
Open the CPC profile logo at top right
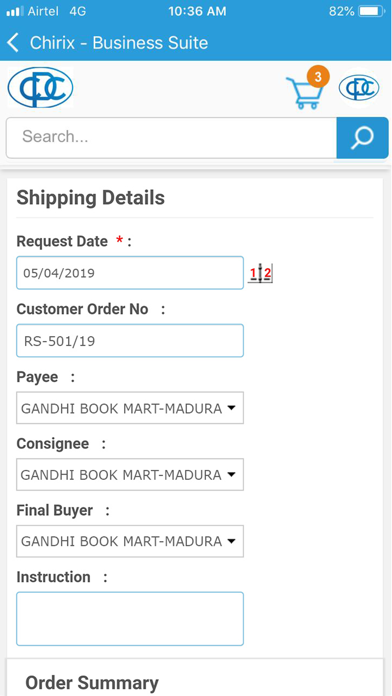tap(359, 88)
